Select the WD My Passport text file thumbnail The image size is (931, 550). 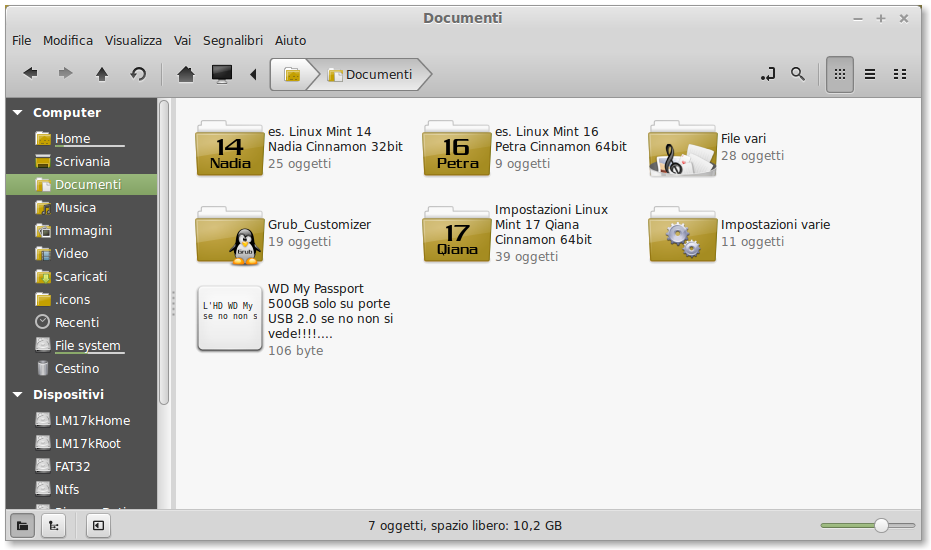(x=230, y=318)
